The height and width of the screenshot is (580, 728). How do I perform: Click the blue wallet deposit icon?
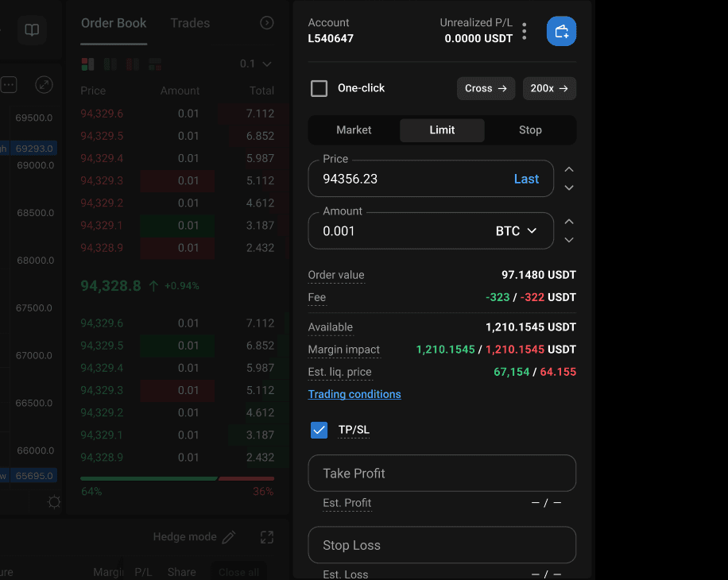pyautogui.click(x=561, y=31)
